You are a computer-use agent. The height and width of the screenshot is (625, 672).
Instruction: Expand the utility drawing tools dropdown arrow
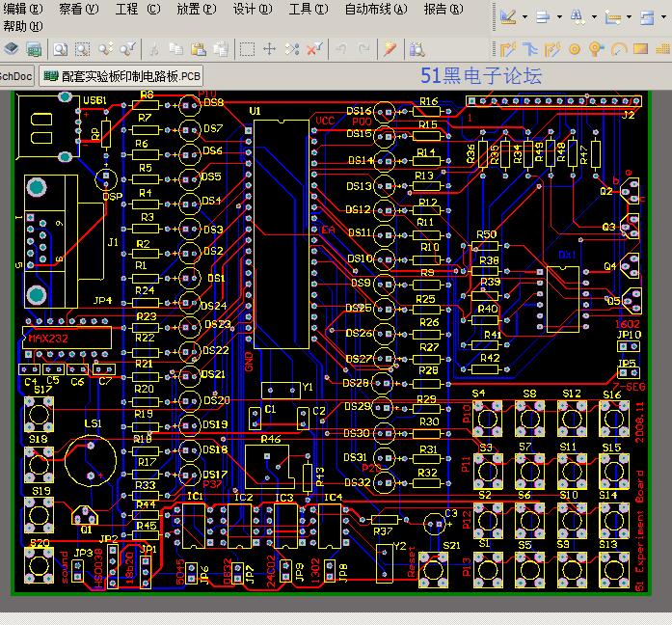(x=525, y=17)
